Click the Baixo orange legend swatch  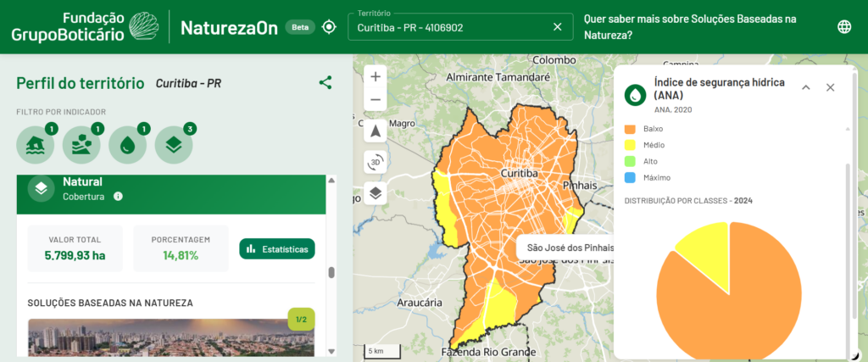coord(630,129)
